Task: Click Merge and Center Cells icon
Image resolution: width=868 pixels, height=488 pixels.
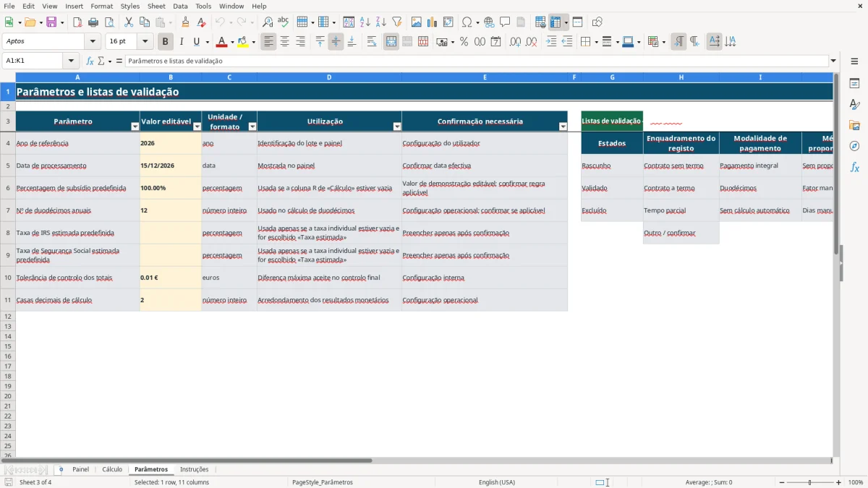Action: pyautogui.click(x=391, y=42)
